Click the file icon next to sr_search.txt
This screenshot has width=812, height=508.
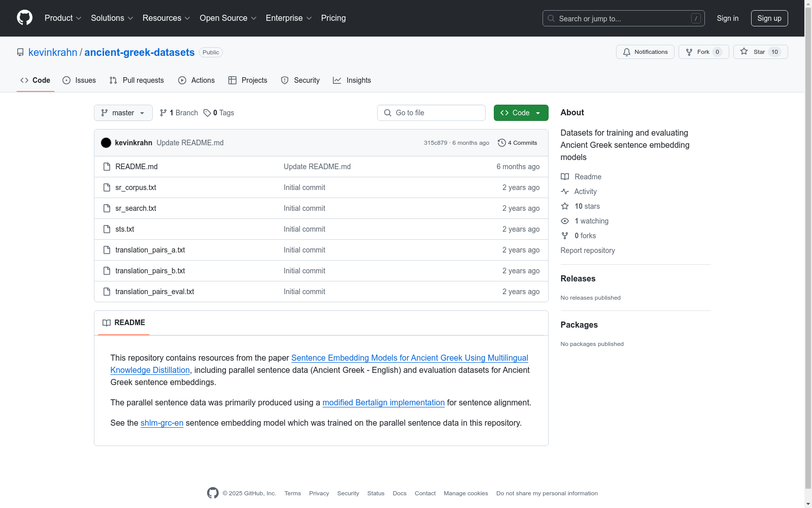107,208
